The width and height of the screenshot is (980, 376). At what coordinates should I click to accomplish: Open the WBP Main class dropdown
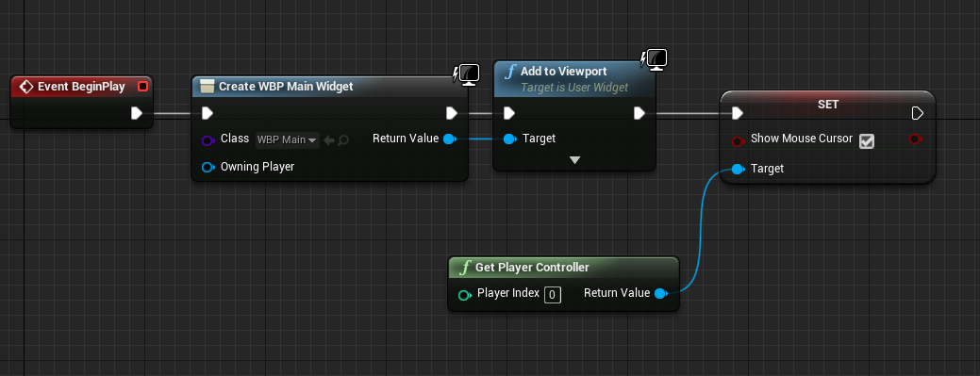pos(288,139)
